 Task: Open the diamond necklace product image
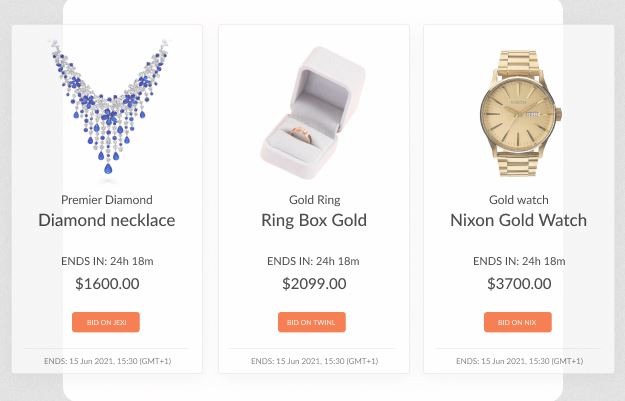coord(108,108)
